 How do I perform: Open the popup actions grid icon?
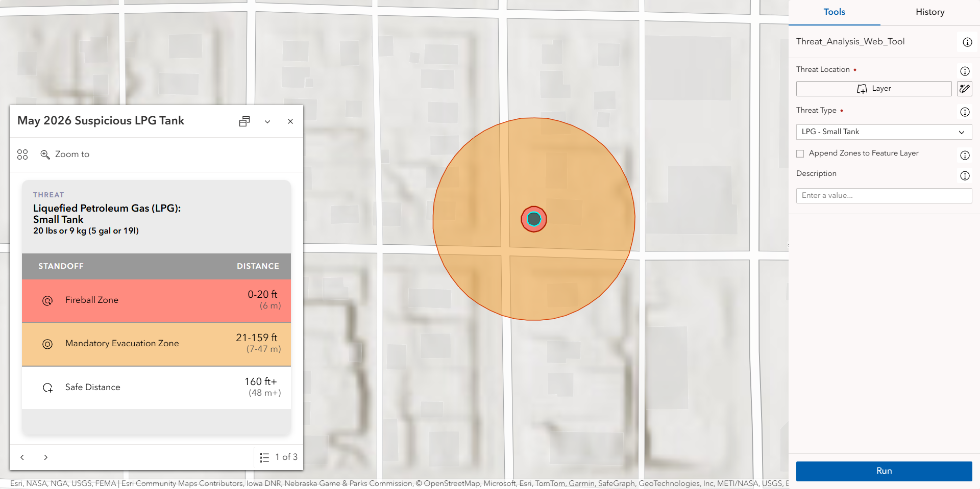point(22,155)
